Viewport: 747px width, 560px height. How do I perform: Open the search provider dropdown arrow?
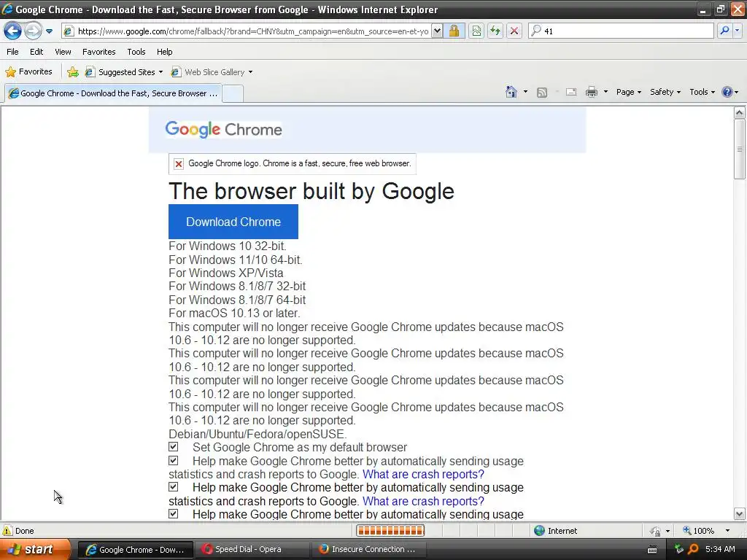click(x=737, y=31)
